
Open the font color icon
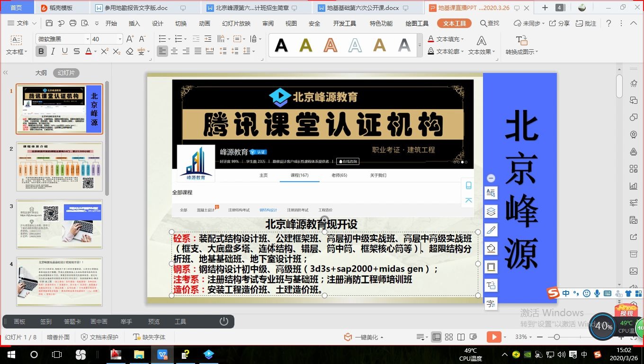tap(89, 51)
